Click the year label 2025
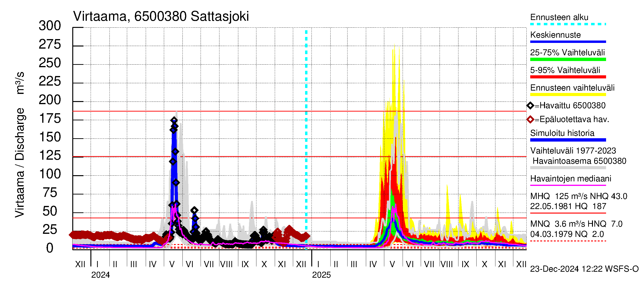644x286 pixels. 321,275
